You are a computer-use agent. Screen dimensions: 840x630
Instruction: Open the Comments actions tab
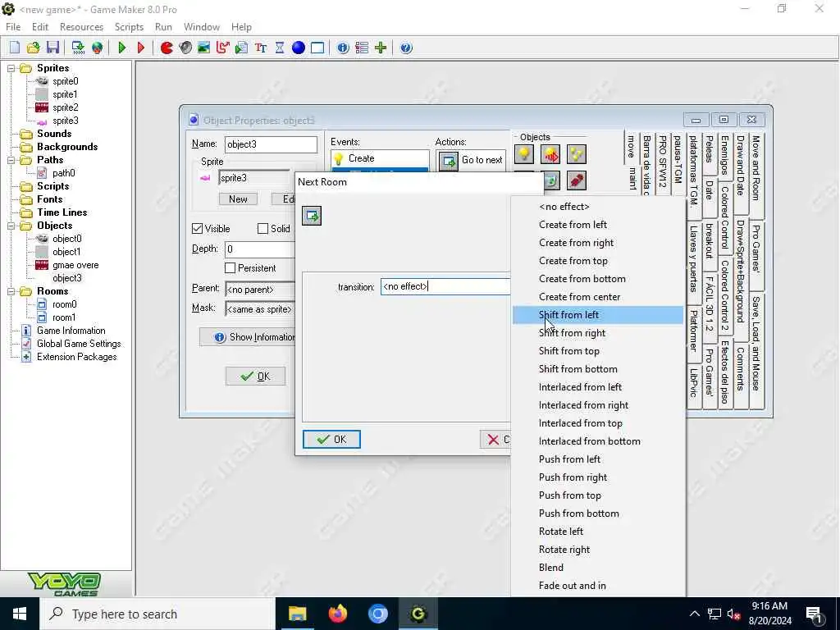tap(741, 368)
